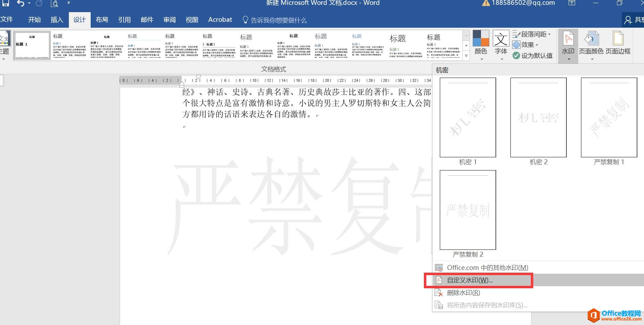The height and width of the screenshot is (325, 644).
Task: Click the 页面颜色 (Page Color) swatch
Action: coord(591,42)
